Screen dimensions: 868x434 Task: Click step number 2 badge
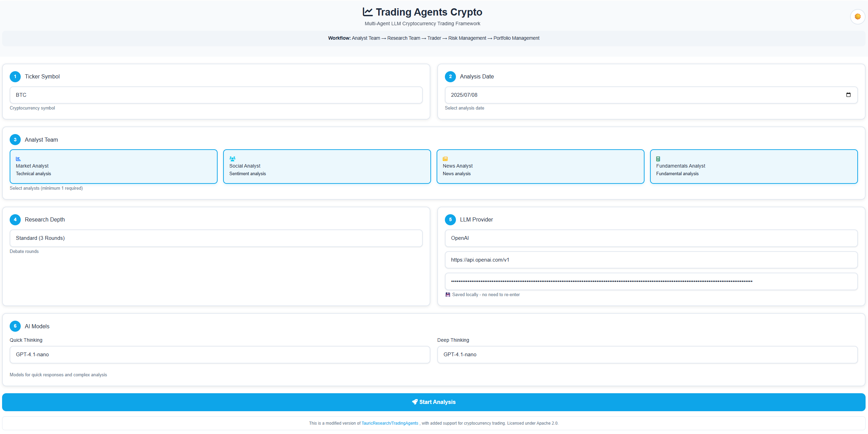[x=450, y=77]
